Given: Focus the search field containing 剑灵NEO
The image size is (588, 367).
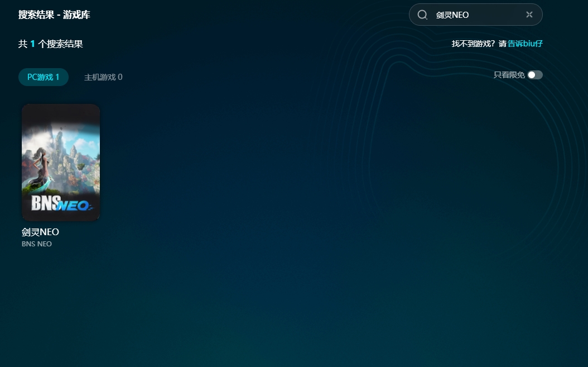Looking at the screenshot, I should click(475, 15).
